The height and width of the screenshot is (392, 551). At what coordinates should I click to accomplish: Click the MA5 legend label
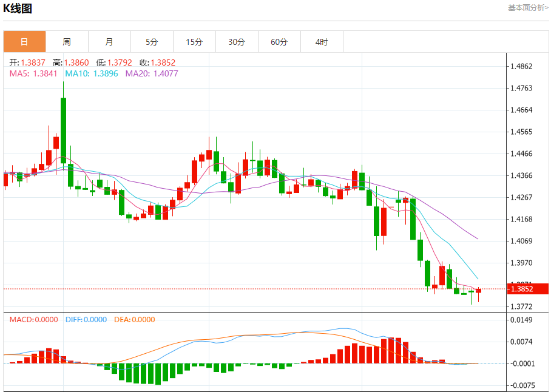[33, 73]
